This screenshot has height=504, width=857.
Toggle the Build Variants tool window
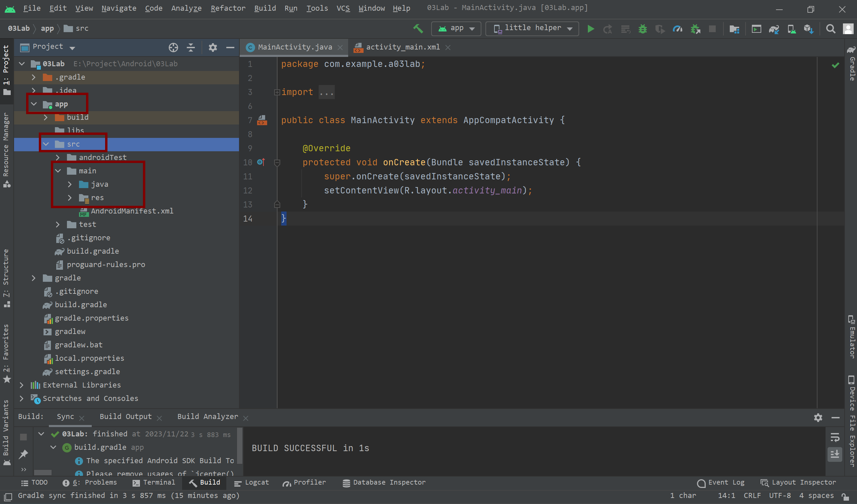coord(6,432)
